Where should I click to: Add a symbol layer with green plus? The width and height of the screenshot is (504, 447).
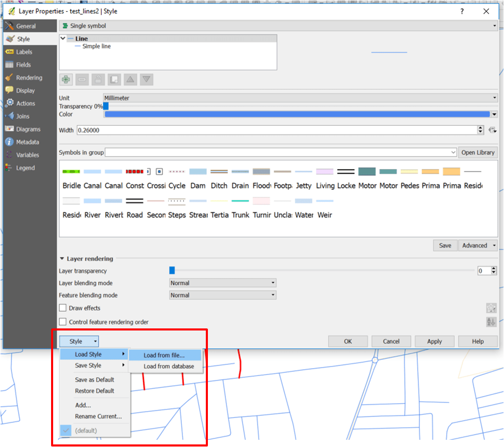pos(66,79)
